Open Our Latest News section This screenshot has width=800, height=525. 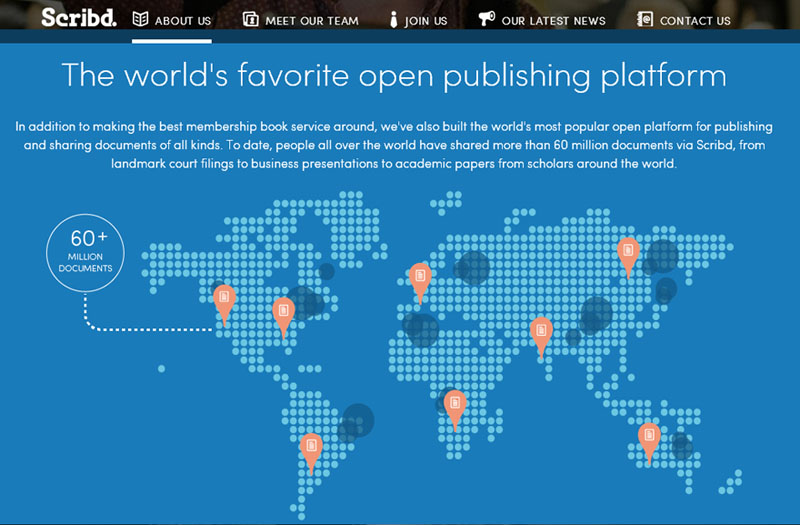pyautogui.click(x=554, y=21)
